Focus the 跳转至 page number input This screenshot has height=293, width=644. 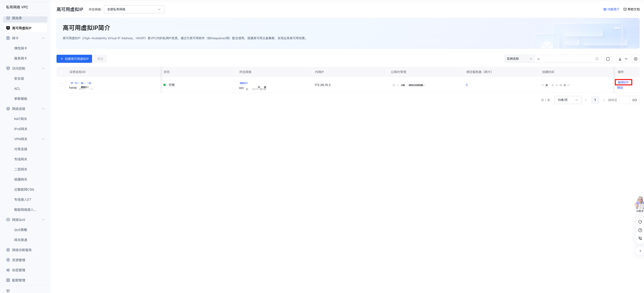(624, 100)
